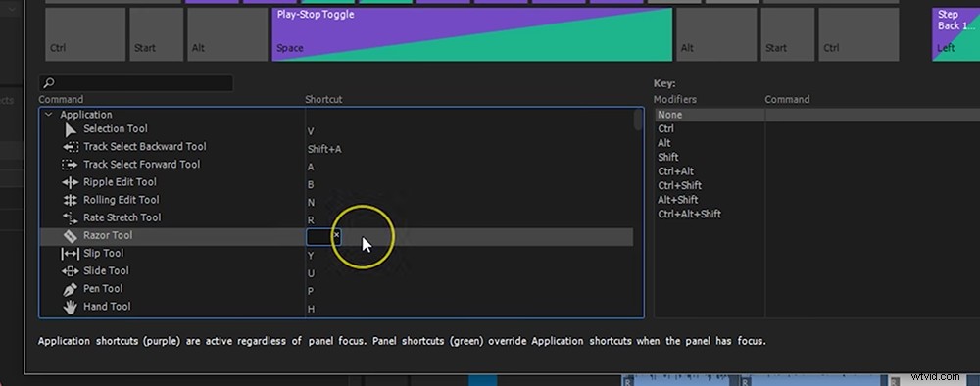
Task: Click the left Alt key on keyboard layout
Action: click(227, 34)
